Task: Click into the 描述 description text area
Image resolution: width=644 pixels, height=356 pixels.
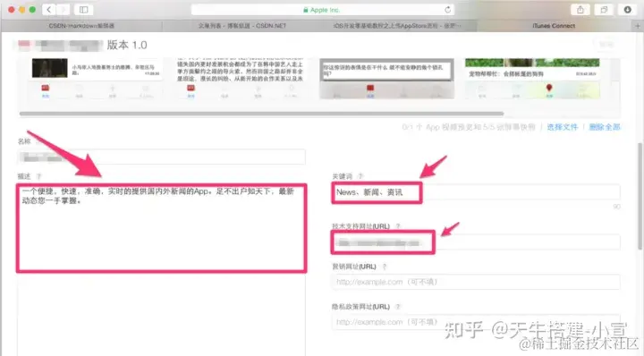Action: [161, 228]
